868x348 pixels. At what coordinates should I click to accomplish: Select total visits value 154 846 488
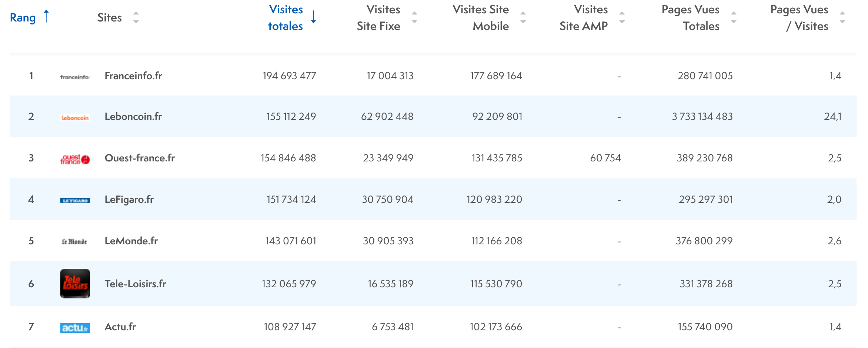(x=288, y=158)
